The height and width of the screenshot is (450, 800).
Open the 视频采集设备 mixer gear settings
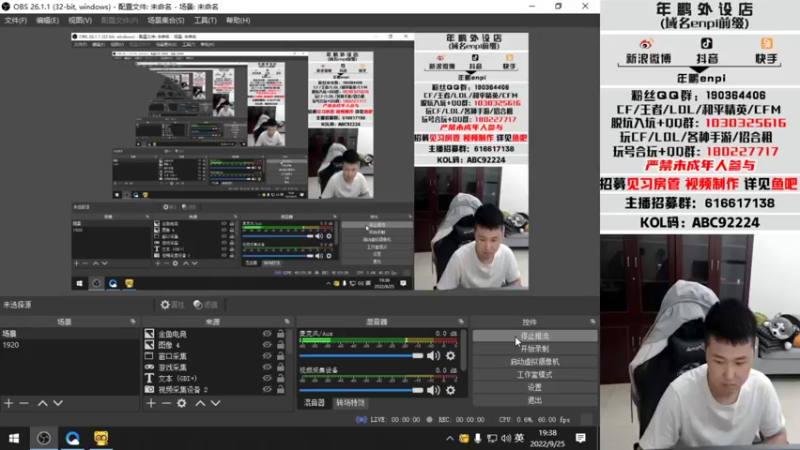click(451, 390)
